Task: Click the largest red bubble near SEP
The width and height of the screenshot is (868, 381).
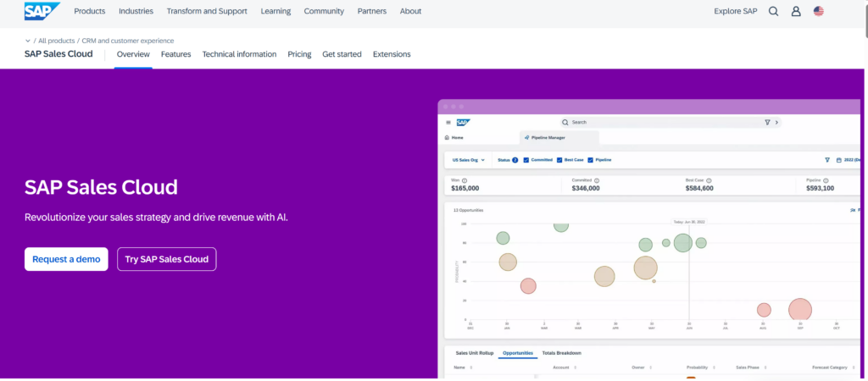Action: [x=800, y=310]
